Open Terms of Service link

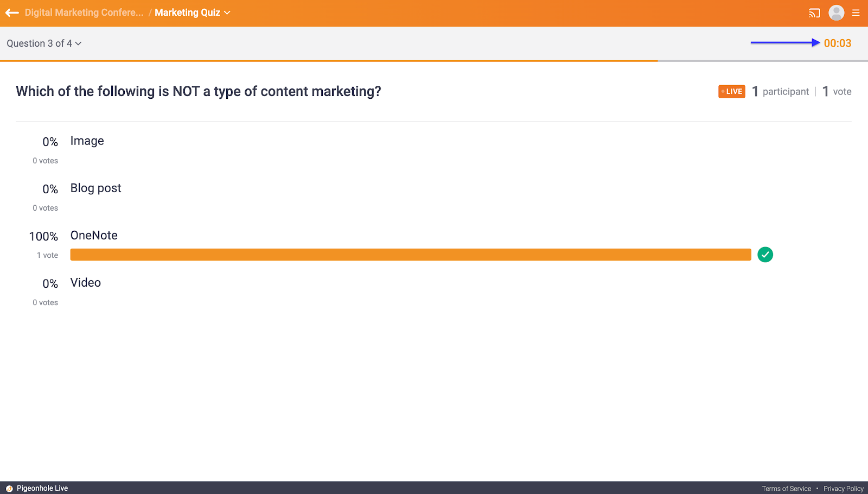(x=786, y=489)
